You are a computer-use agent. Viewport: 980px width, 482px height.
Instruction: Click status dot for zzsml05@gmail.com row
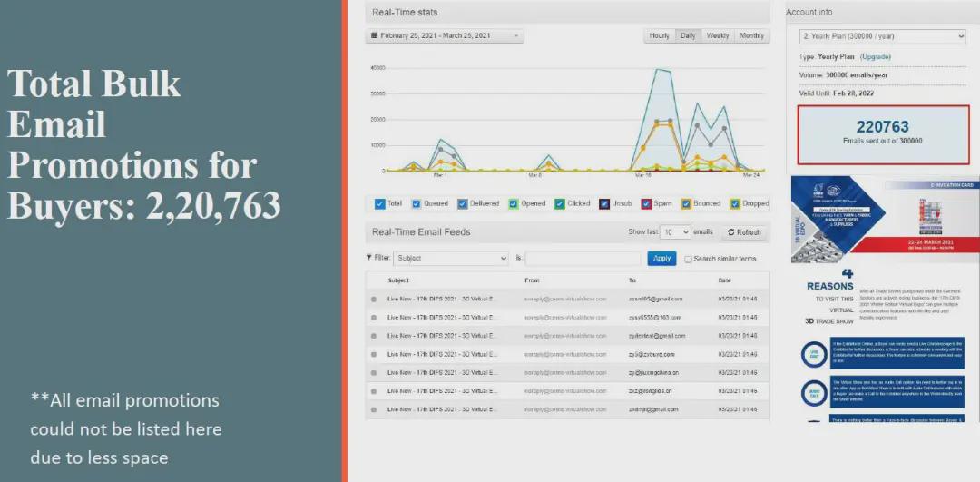pos(374,299)
